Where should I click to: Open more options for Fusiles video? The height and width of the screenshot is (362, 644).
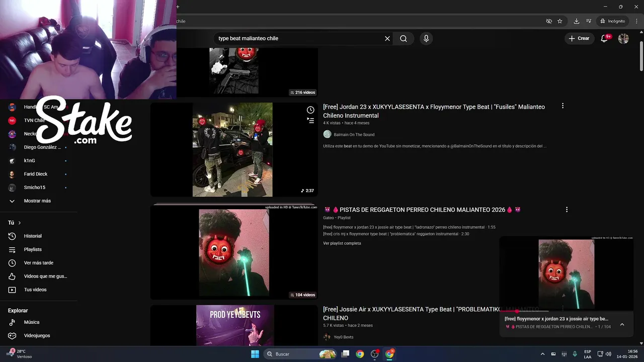tap(562, 106)
